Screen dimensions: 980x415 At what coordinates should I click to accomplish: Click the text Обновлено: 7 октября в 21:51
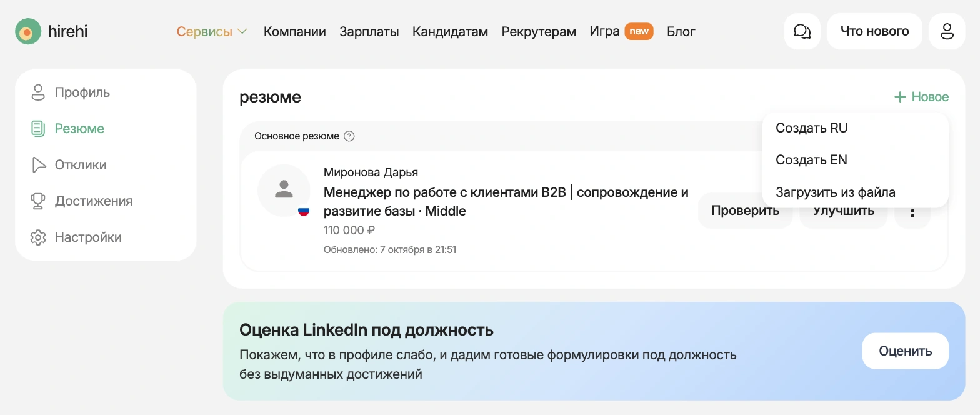390,250
